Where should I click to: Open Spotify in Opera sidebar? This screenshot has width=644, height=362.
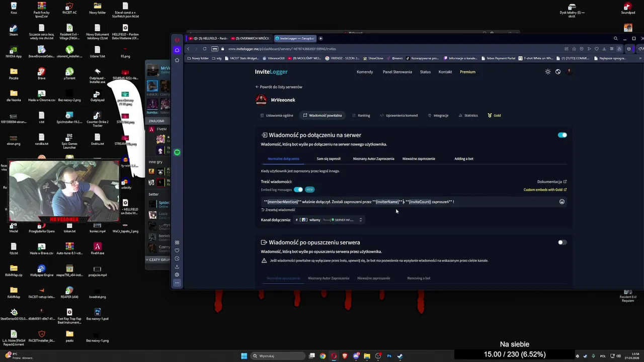pos(177,152)
